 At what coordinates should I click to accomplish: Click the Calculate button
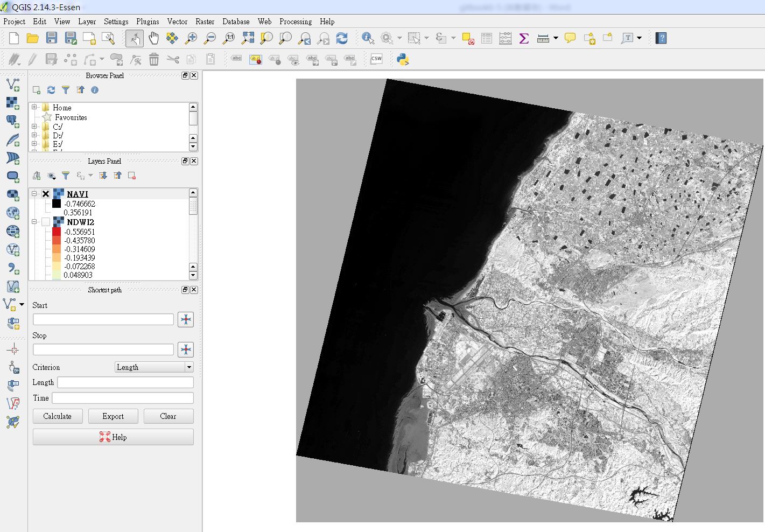[58, 416]
